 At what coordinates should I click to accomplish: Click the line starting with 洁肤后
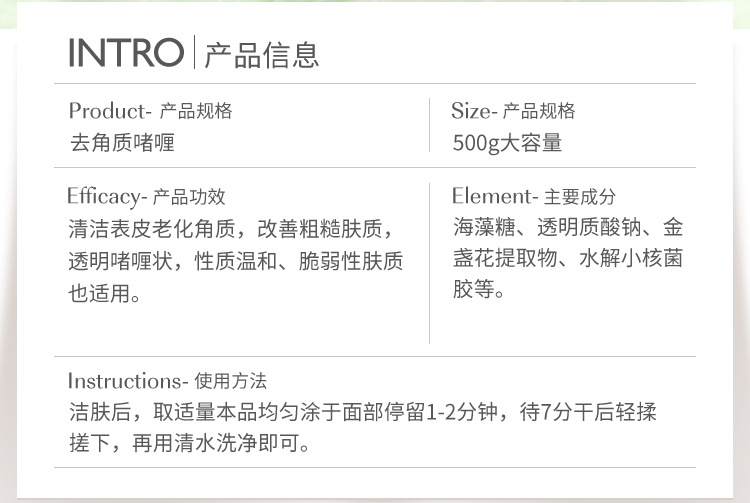coord(362,412)
